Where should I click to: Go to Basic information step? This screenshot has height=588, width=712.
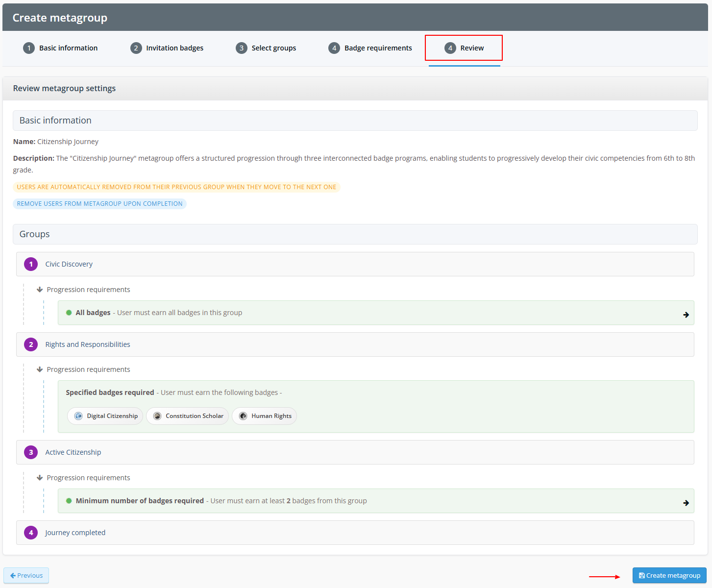[60, 48]
